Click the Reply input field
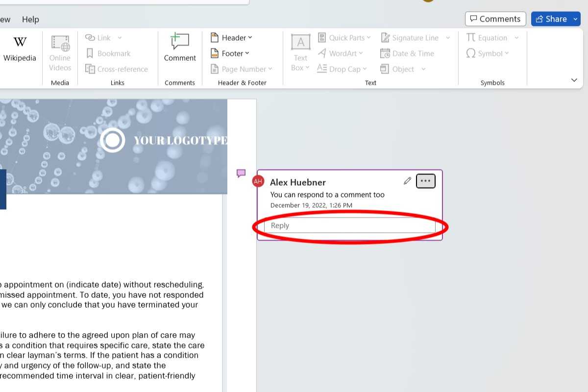This screenshot has height=392, width=588. pos(350,225)
